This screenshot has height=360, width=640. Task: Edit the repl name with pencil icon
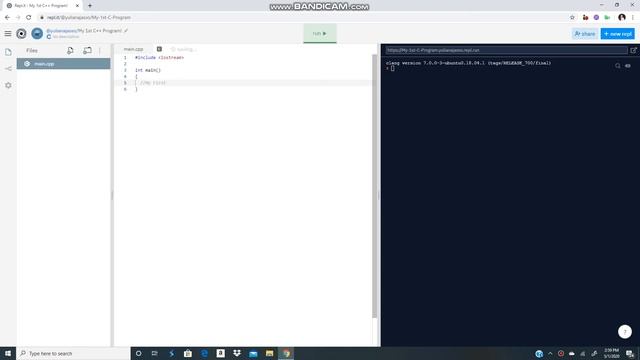[x=126, y=31]
